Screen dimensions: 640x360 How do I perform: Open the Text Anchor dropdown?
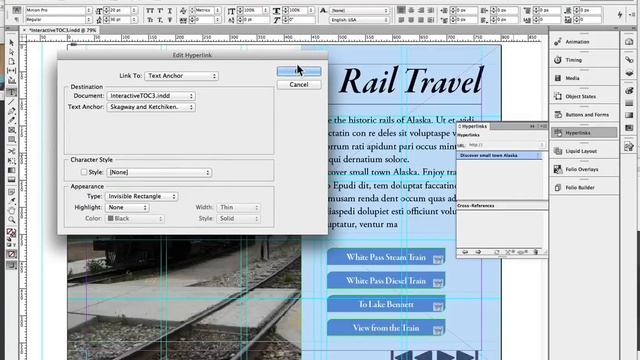pos(151,107)
